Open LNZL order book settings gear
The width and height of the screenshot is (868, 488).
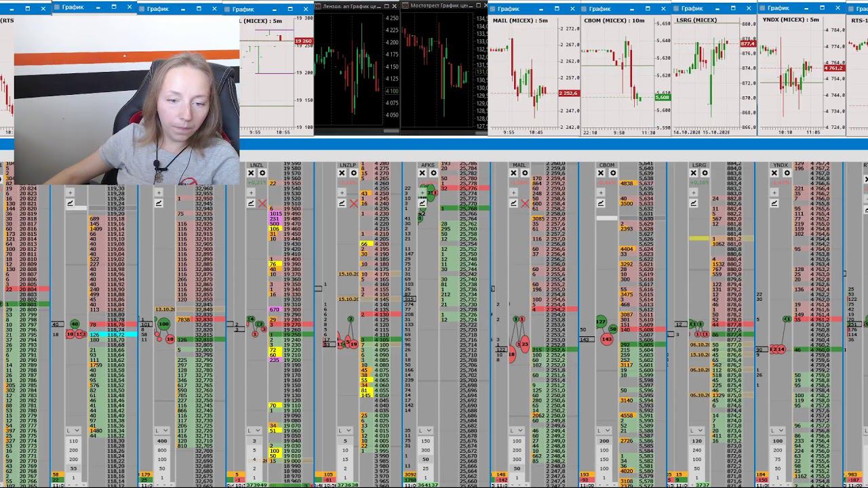(262, 174)
